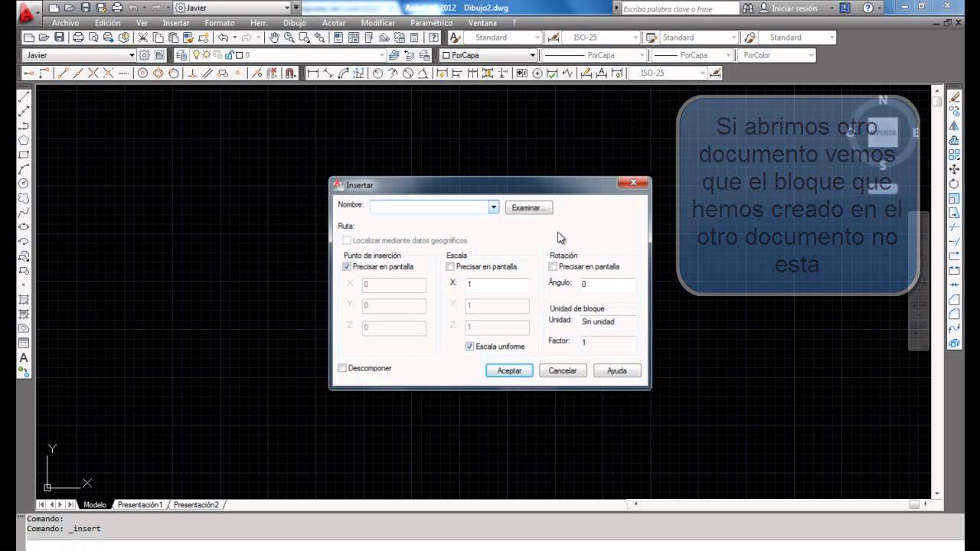Click the Ángulo rotation input field
Image resolution: width=980 pixels, height=551 pixels.
coord(607,285)
